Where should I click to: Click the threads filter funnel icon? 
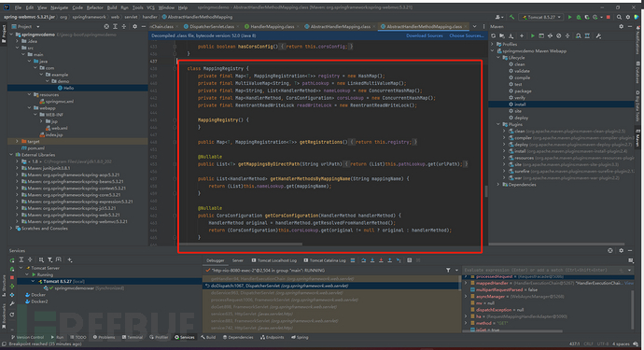click(448, 271)
